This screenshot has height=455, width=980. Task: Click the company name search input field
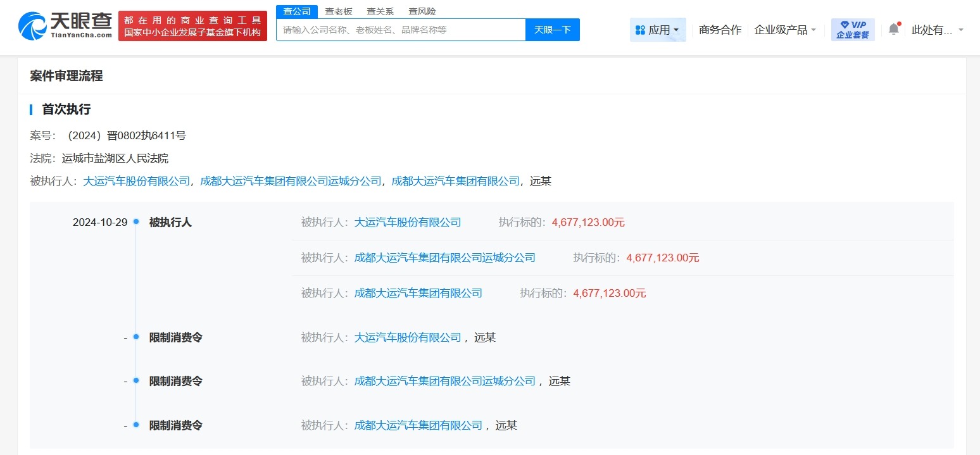coord(400,29)
